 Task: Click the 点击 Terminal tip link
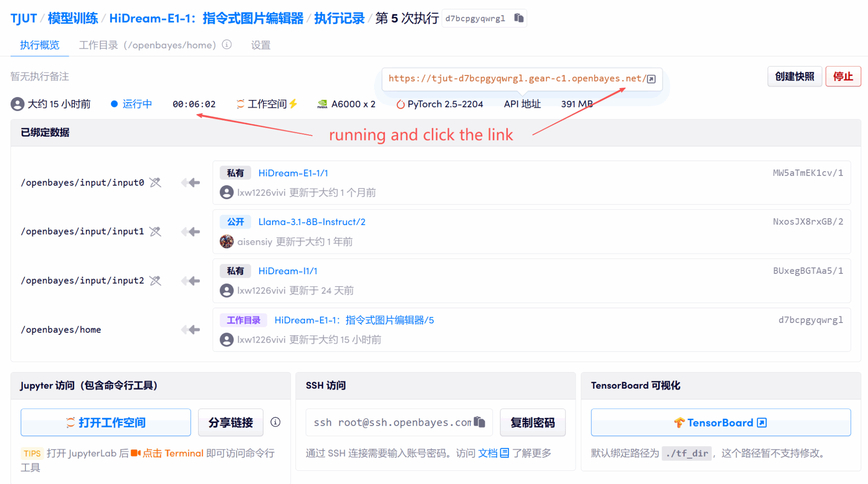tap(173, 453)
